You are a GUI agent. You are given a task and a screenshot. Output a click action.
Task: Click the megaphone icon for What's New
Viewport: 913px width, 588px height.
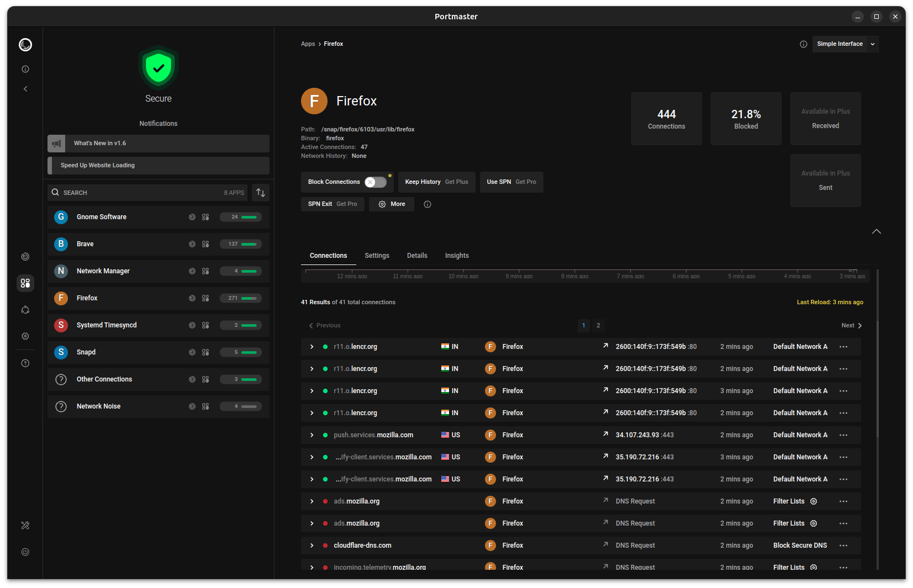(56, 144)
